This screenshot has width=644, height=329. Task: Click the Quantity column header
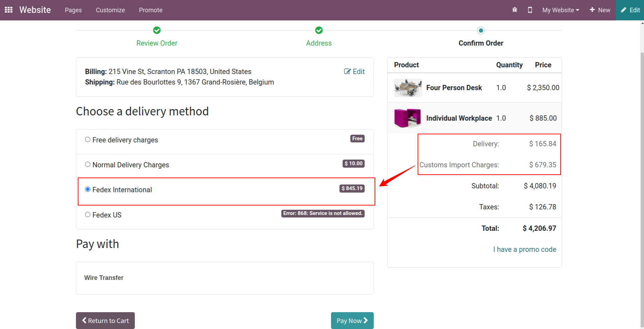click(509, 65)
